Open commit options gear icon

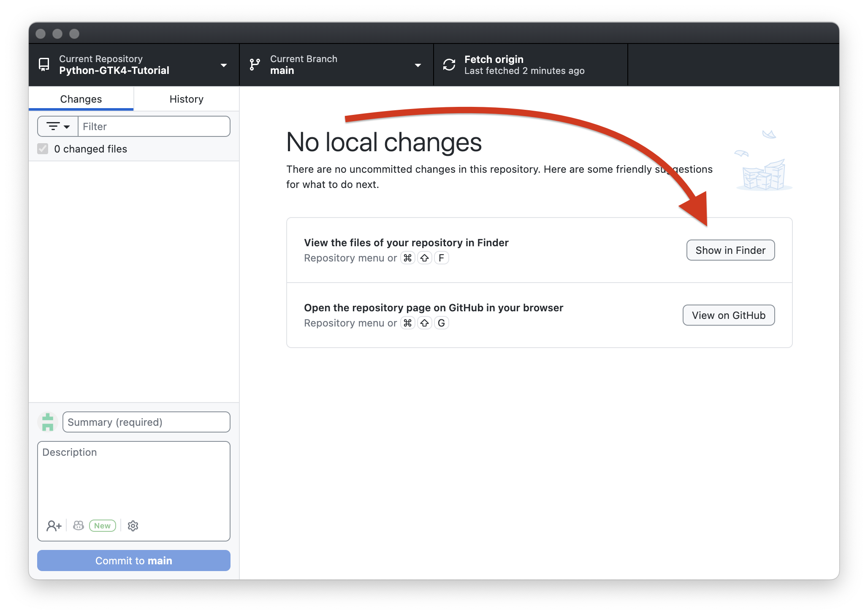(x=133, y=525)
